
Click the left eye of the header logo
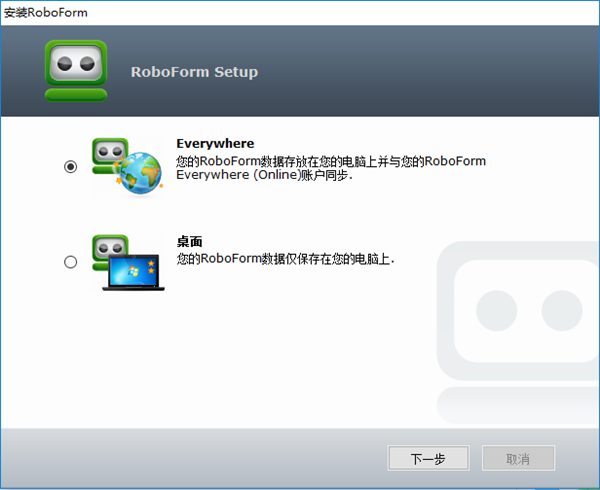click(66, 63)
